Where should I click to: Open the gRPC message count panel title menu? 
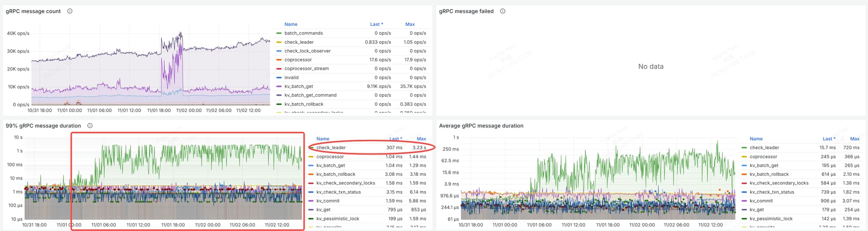tap(33, 11)
